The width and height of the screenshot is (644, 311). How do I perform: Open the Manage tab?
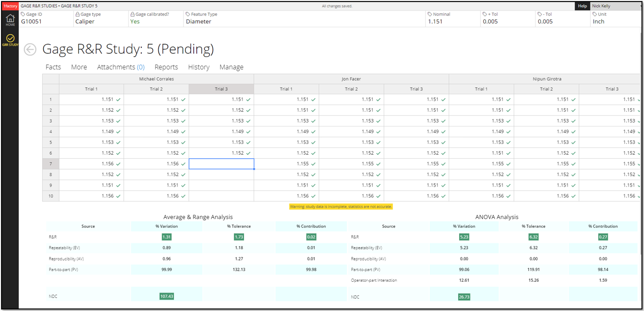click(x=231, y=67)
